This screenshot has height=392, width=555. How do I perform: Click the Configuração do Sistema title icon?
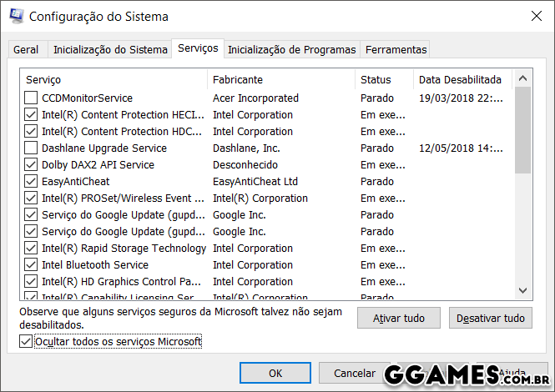pyautogui.click(x=16, y=16)
